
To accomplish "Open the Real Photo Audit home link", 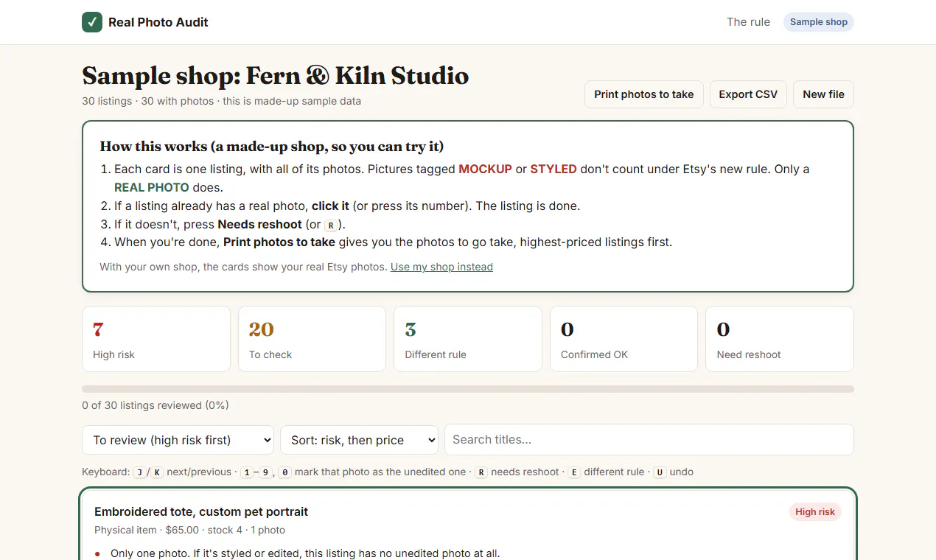I will click(x=145, y=22).
